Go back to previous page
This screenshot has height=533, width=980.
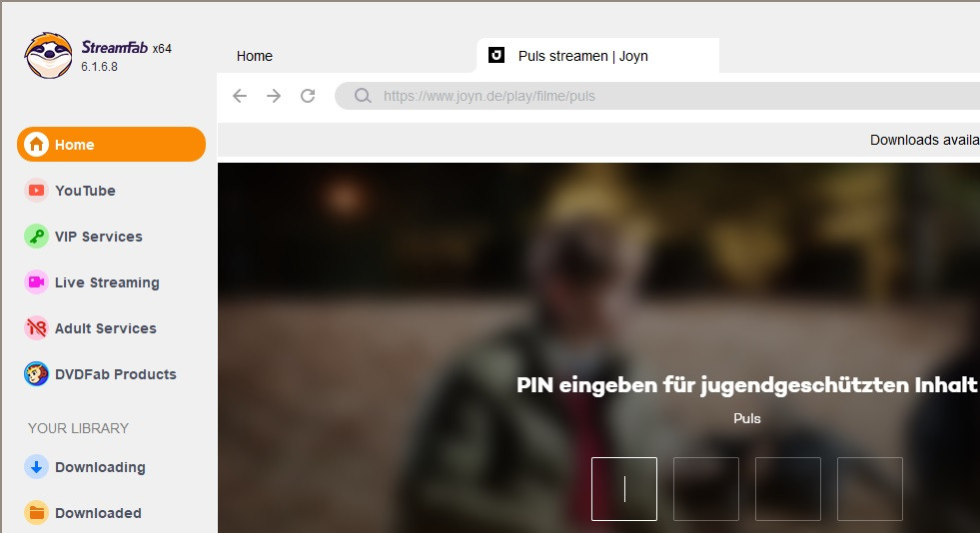(240, 96)
